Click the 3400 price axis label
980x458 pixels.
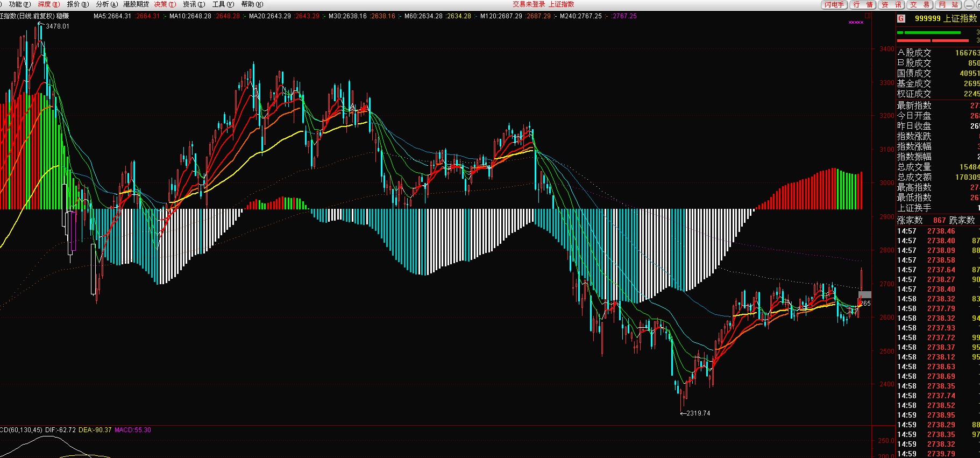(886, 49)
